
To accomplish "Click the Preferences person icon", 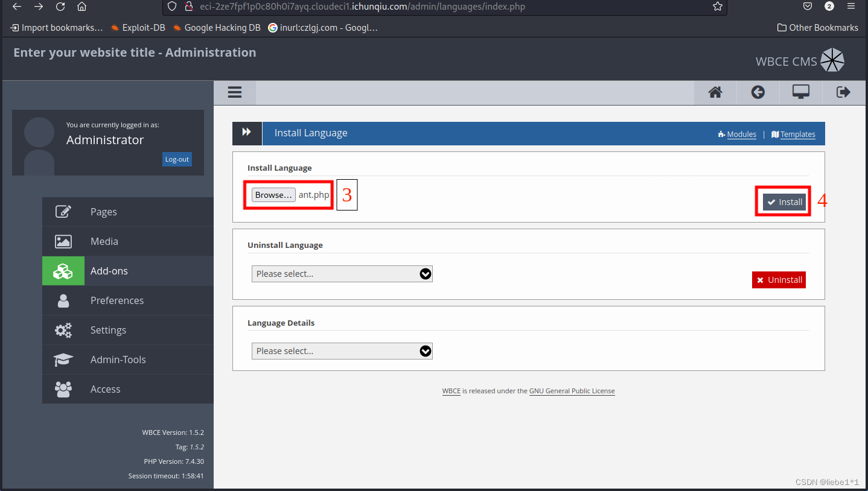I will (63, 300).
